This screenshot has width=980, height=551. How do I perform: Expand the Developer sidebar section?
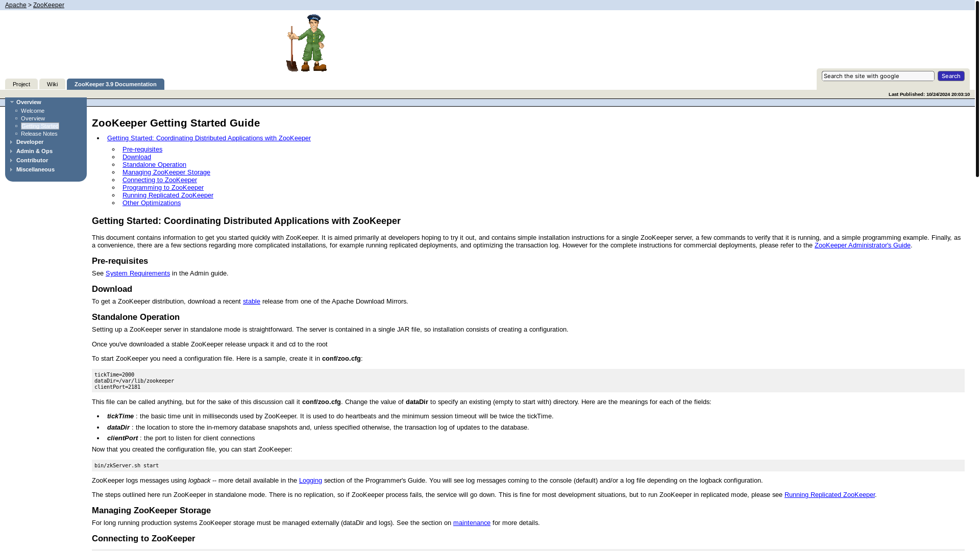(x=30, y=142)
